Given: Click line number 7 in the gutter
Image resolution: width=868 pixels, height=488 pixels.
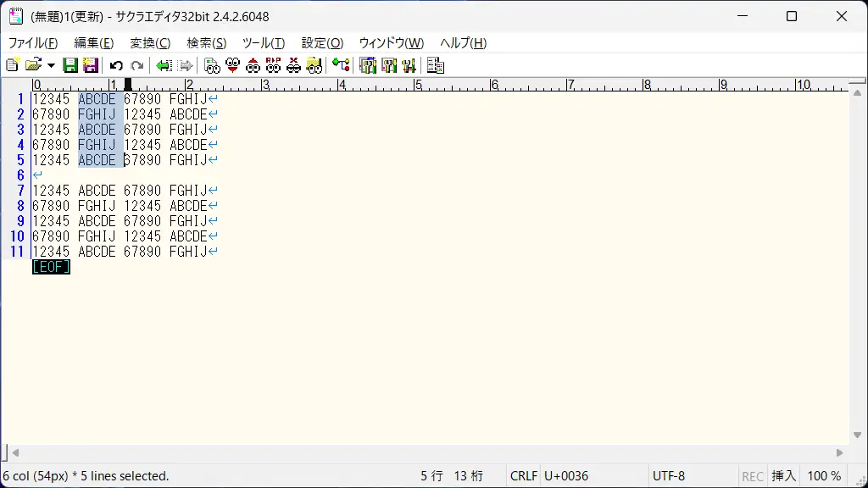Looking at the screenshot, I should pos(20,191).
